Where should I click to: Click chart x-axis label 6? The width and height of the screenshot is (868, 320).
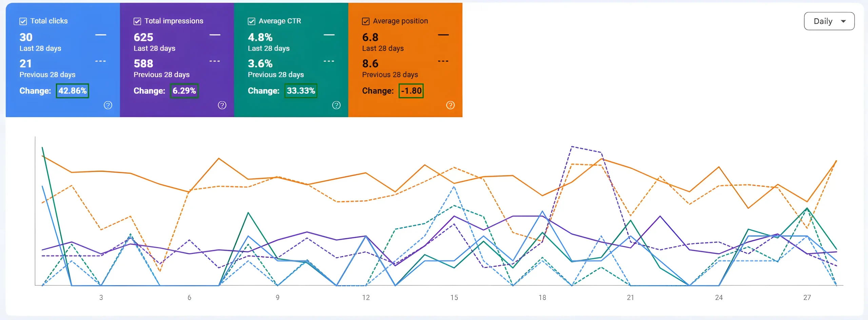coord(189,298)
